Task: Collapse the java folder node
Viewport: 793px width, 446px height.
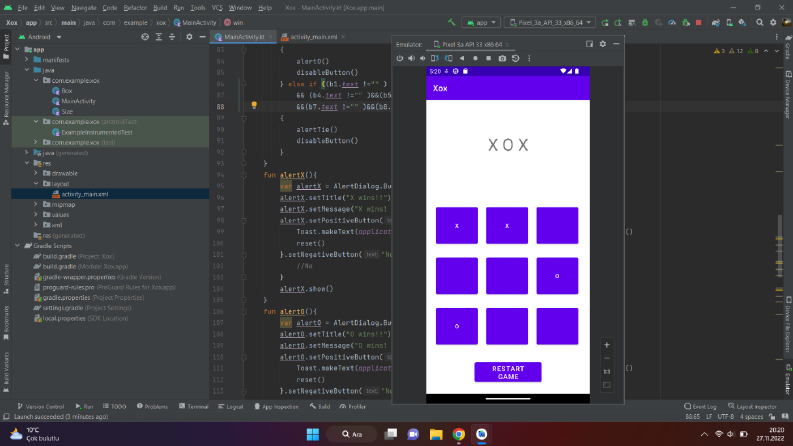Action: [x=27, y=70]
